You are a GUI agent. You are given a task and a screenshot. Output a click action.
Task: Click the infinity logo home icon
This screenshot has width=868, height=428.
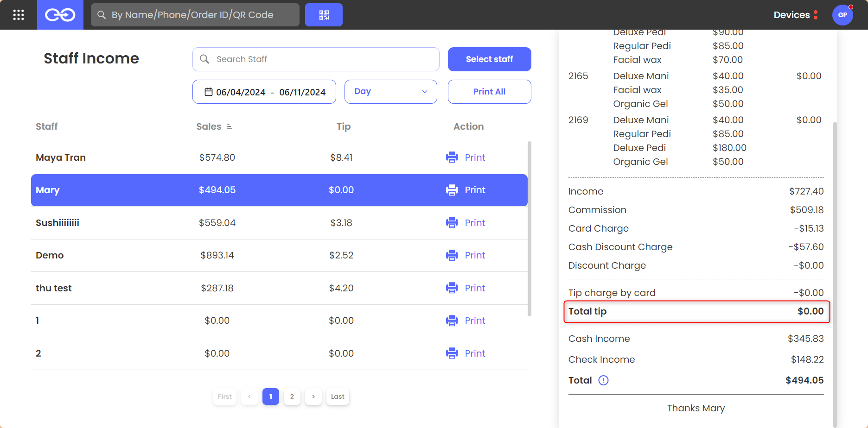tap(60, 15)
